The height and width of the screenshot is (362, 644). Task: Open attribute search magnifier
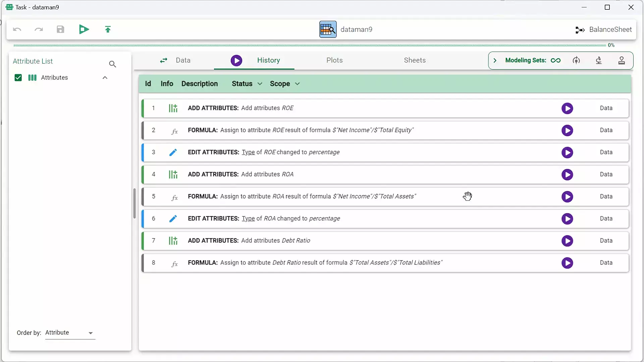(x=112, y=64)
